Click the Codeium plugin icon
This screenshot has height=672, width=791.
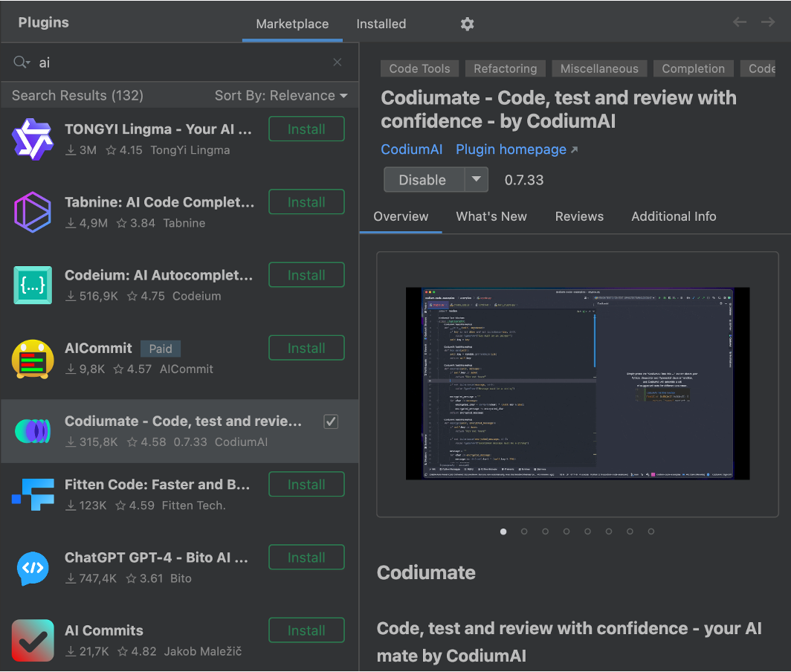33,285
